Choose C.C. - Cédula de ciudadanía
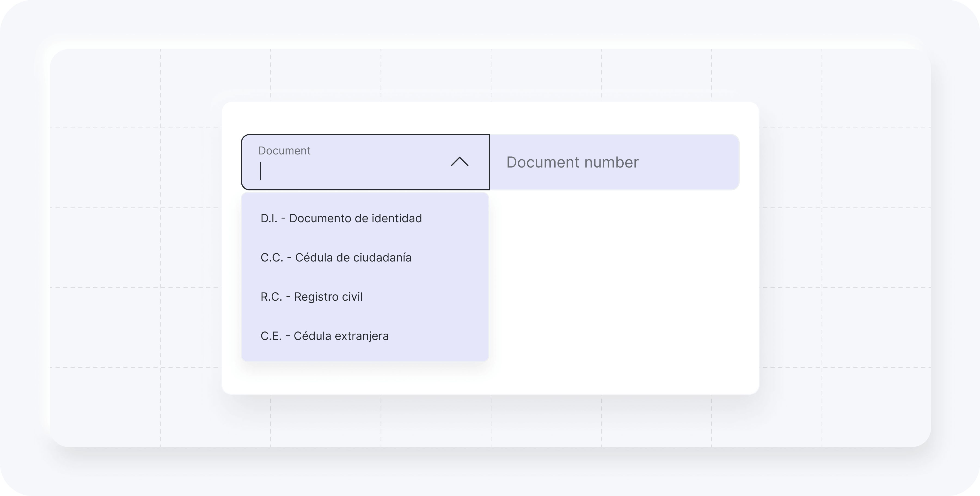The height and width of the screenshot is (496, 980). click(x=336, y=258)
